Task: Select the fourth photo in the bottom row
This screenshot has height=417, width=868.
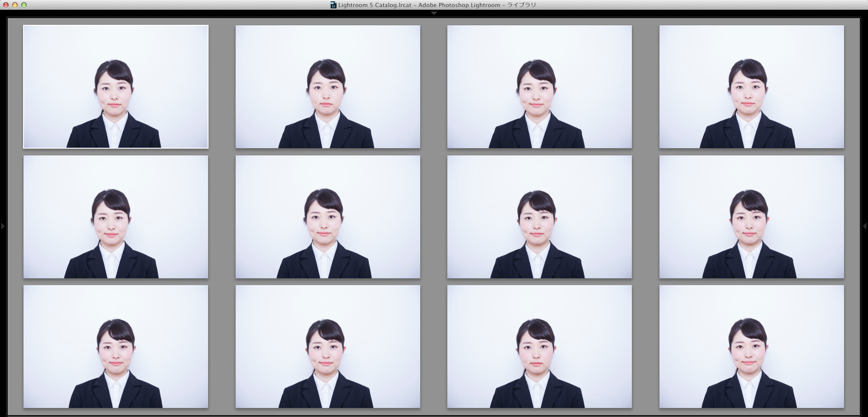Action: pos(752,347)
